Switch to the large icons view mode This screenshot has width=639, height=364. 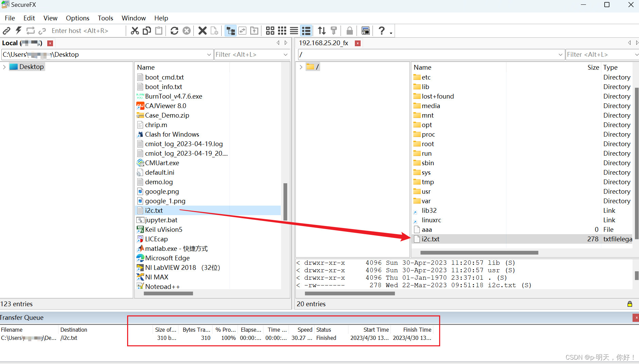coord(270,31)
